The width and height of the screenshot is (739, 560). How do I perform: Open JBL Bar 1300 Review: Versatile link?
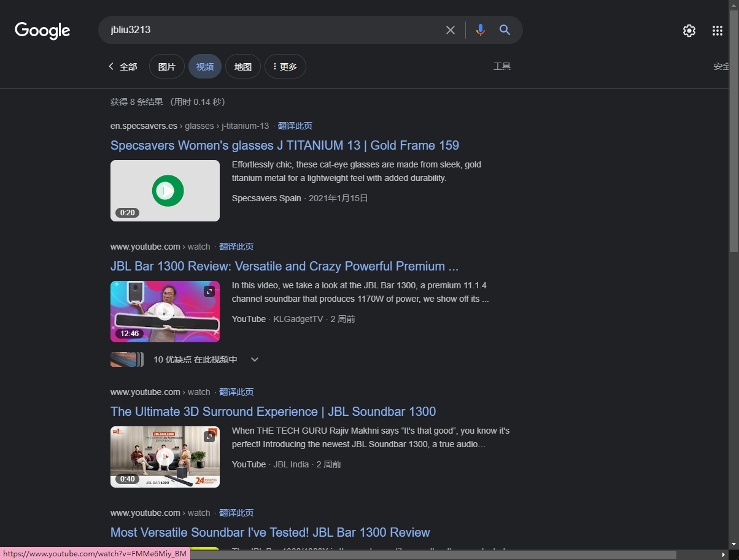tap(285, 266)
